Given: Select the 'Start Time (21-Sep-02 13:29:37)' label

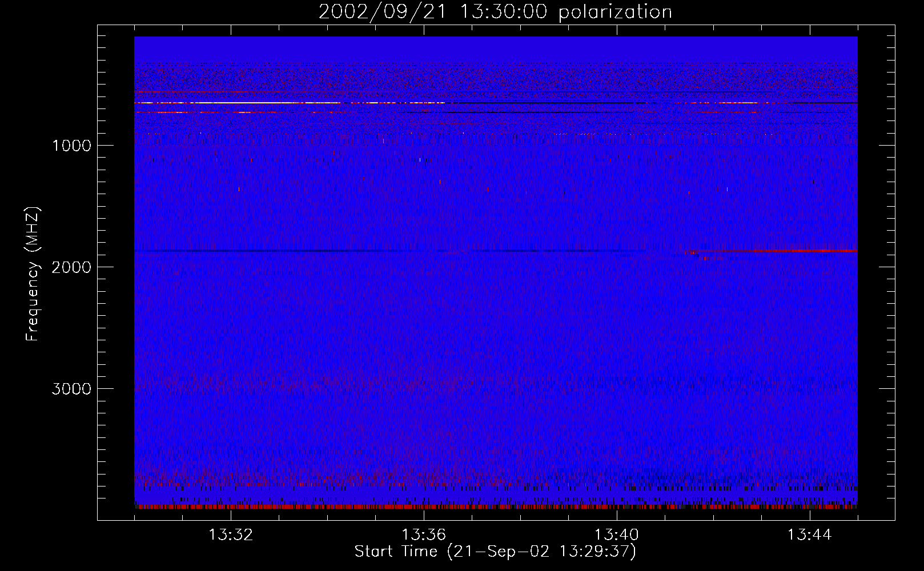Looking at the screenshot, I should tap(495, 552).
